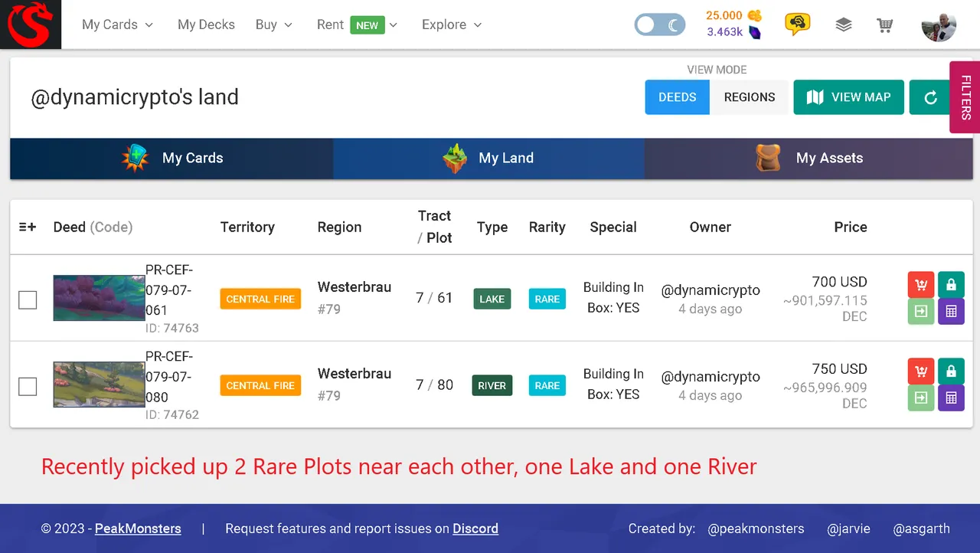Click the RIVER type badge

click(x=492, y=385)
